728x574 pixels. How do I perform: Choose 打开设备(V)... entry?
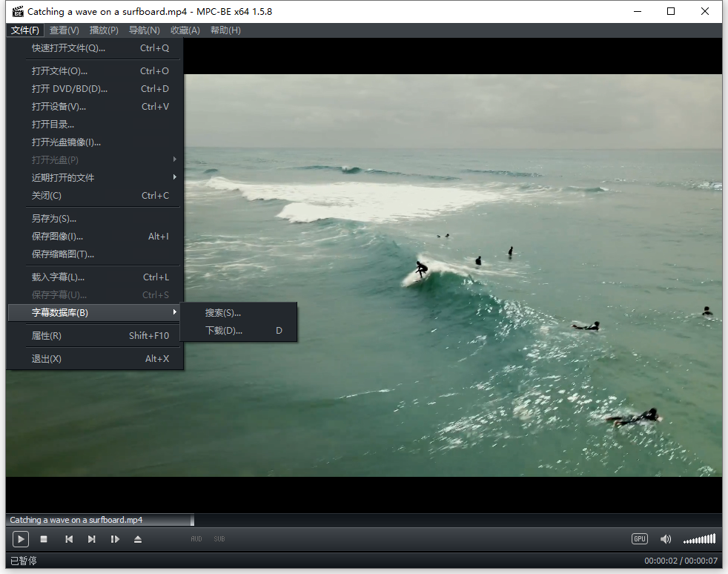pos(95,106)
